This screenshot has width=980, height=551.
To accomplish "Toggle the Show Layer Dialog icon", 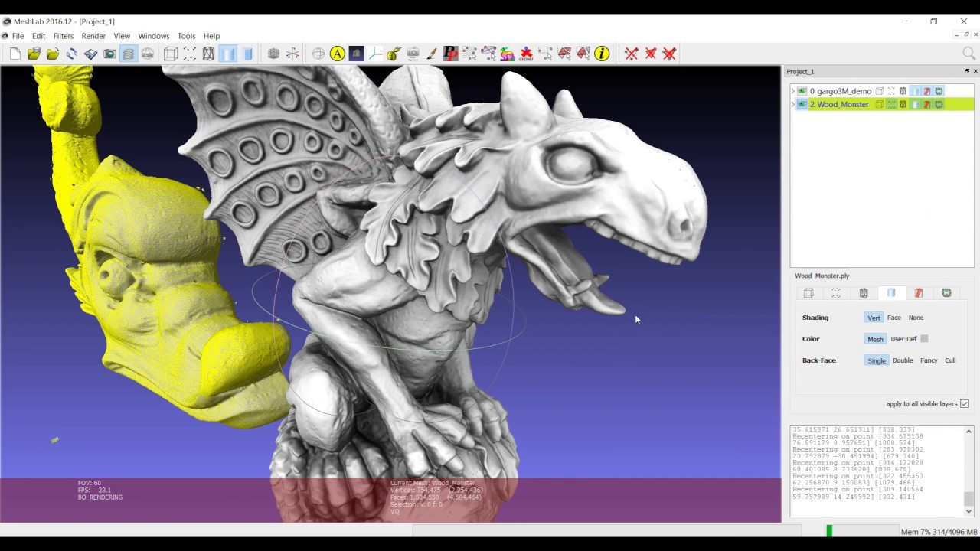I will coord(128,54).
